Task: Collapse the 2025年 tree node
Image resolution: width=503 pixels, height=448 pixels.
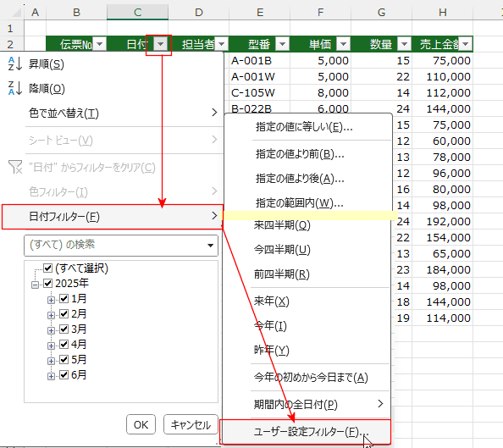Action: pos(35,285)
